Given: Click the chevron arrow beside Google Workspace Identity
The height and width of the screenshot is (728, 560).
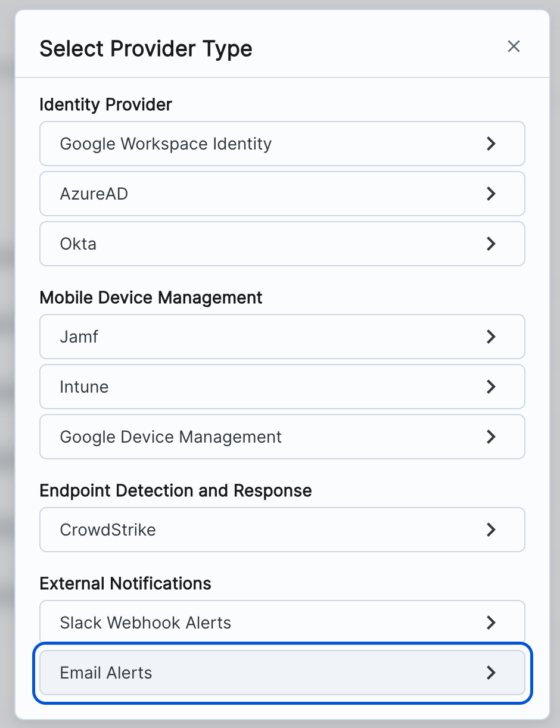Looking at the screenshot, I should (491, 144).
